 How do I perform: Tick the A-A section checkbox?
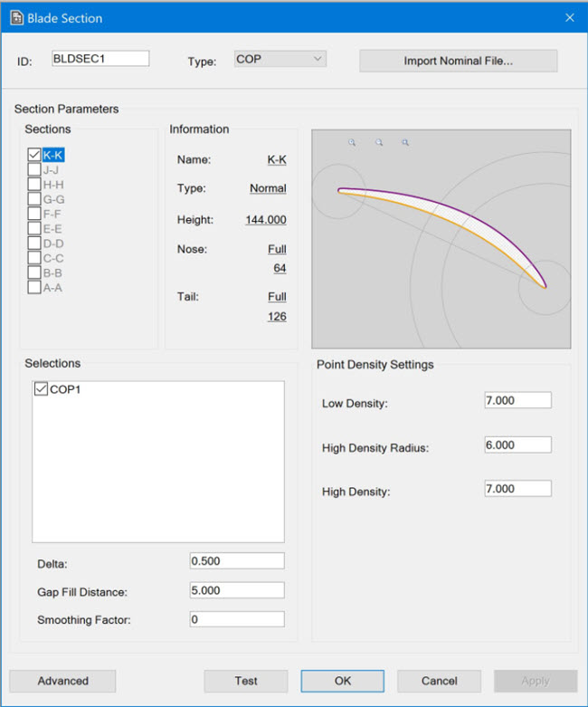tap(34, 288)
